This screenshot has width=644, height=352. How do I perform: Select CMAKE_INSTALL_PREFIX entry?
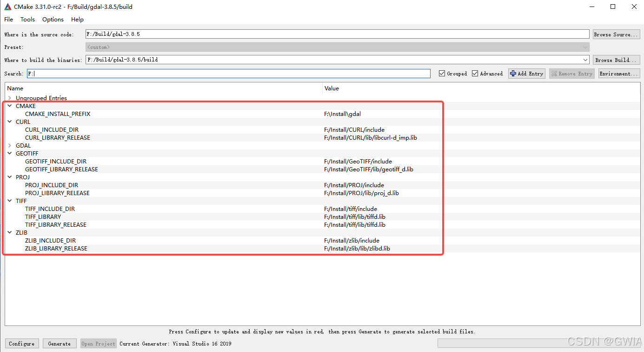(58, 114)
